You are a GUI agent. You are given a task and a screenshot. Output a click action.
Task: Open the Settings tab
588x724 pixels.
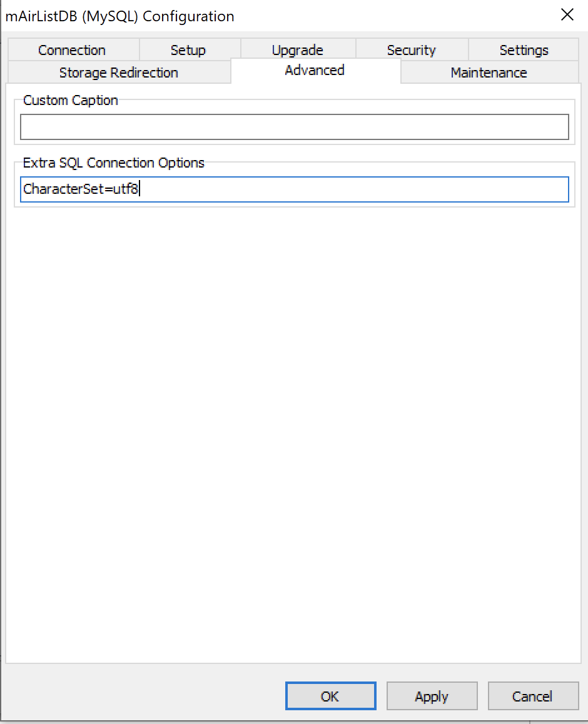pos(524,50)
